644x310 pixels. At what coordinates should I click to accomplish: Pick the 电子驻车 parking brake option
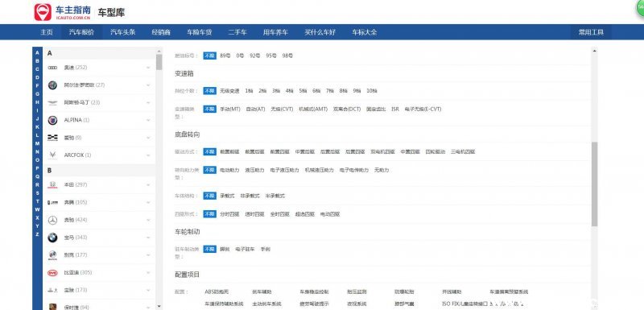point(245,249)
